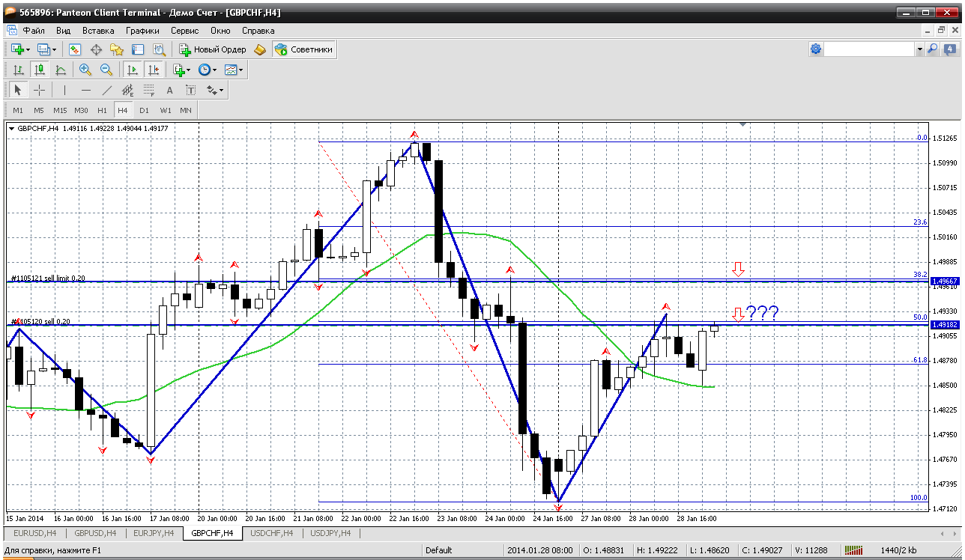Select the Equidistant Channel tool
The height and width of the screenshot is (560, 965).
coord(127,90)
